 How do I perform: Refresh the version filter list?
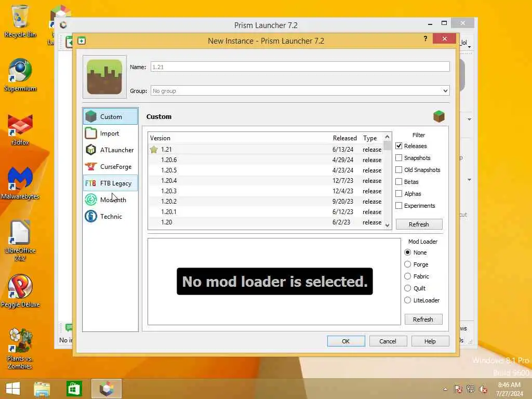(419, 224)
